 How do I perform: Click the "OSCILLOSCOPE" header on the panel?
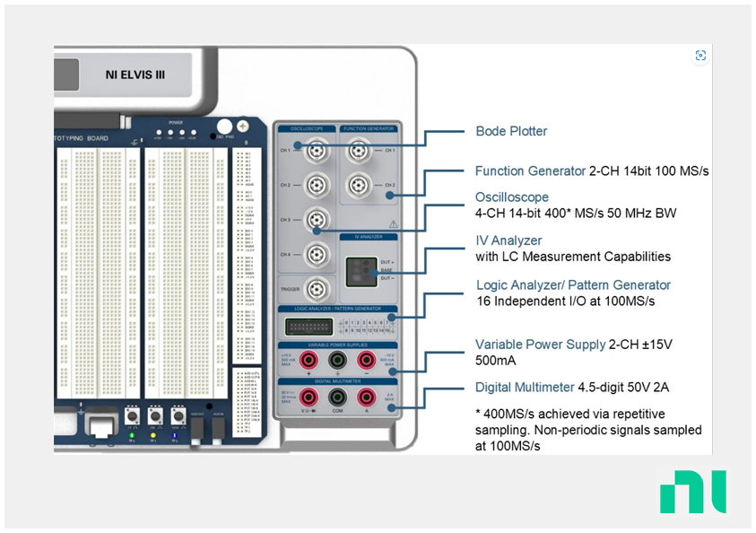307,129
